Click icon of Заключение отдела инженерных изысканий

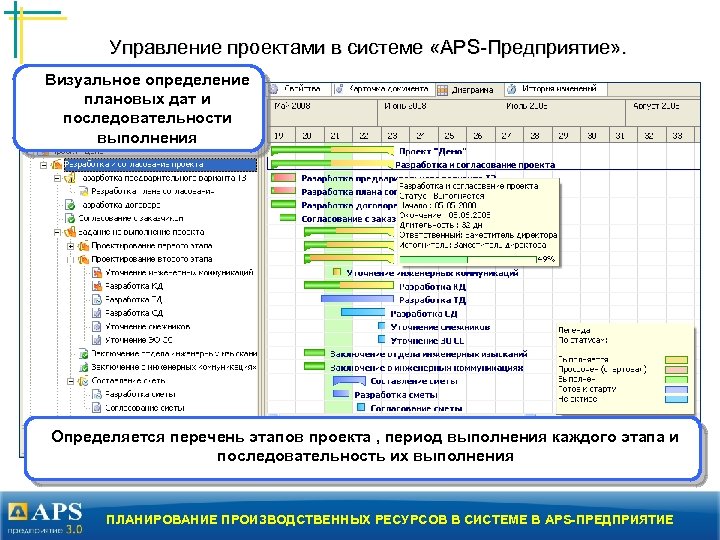[84, 354]
